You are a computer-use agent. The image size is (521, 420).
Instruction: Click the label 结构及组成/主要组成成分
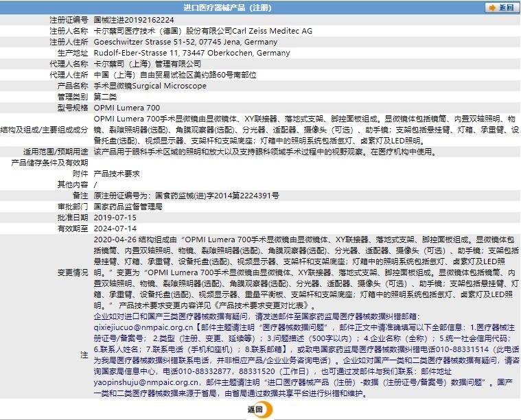[44, 130]
